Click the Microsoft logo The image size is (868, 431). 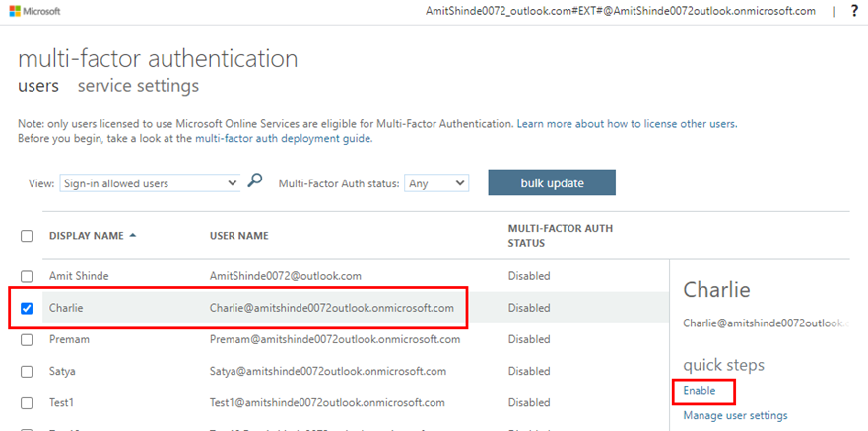(x=34, y=11)
